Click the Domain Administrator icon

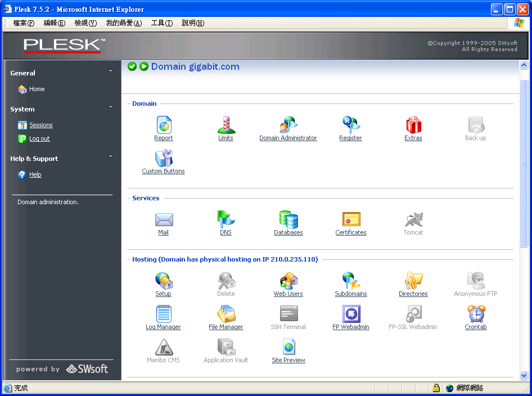288,125
